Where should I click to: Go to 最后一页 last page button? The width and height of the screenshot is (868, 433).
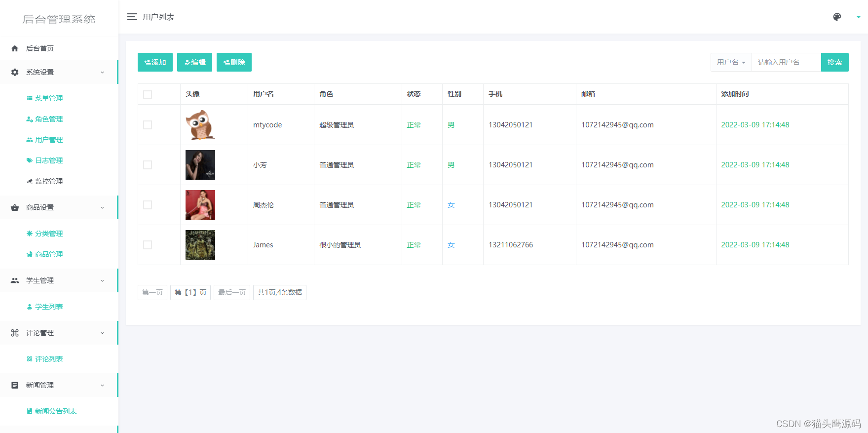coord(232,292)
